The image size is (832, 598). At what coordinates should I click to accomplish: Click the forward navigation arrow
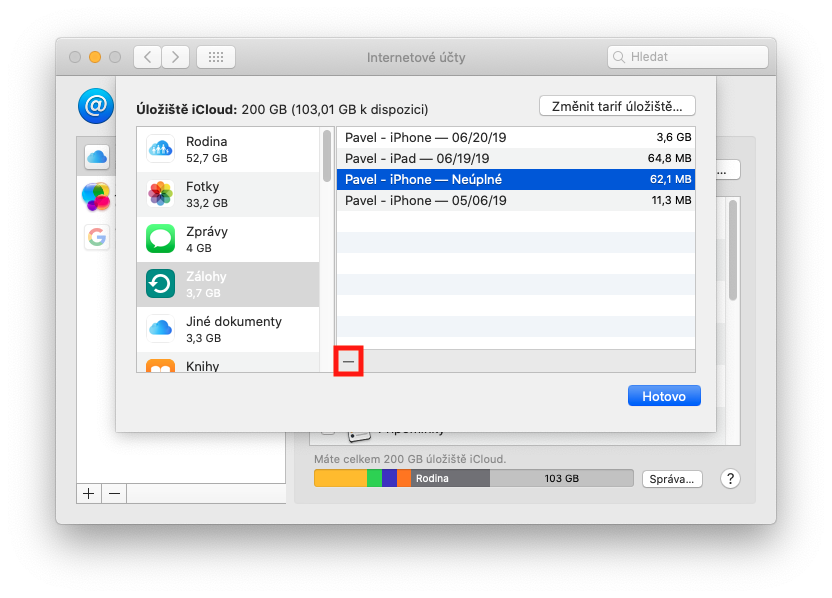tap(176, 57)
